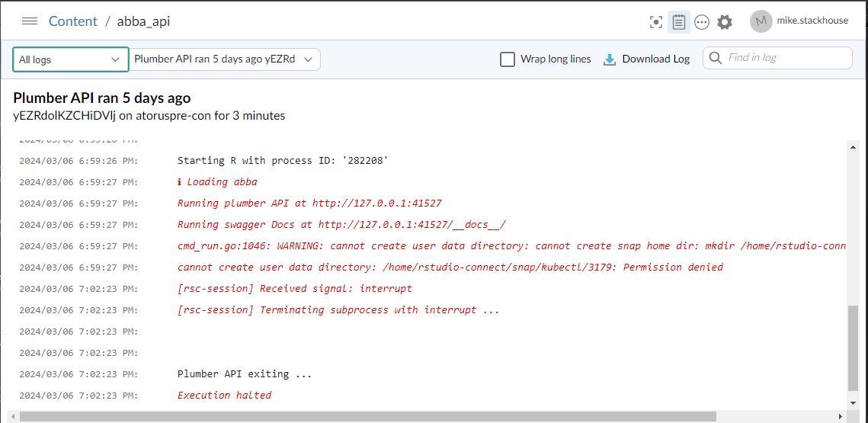Image resolution: width=868 pixels, height=423 pixels.
Task: Click the vertical log scrollbar thumb
Action: click(854, 347)
